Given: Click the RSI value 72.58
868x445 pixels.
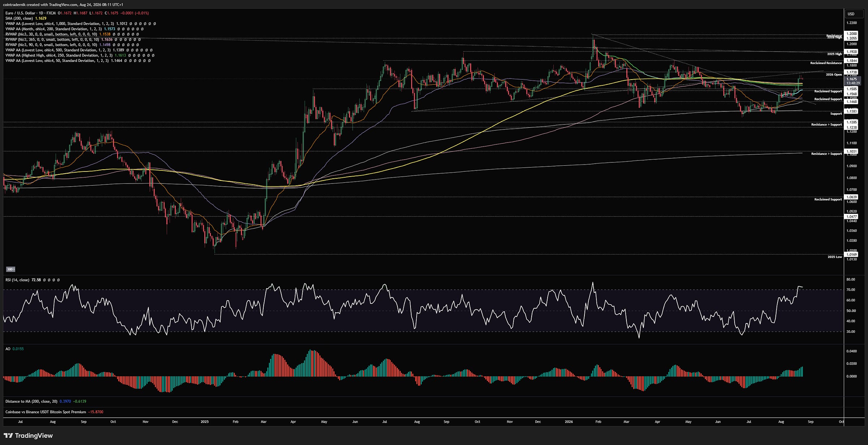Looking at the screenshot, I should 36,280.
